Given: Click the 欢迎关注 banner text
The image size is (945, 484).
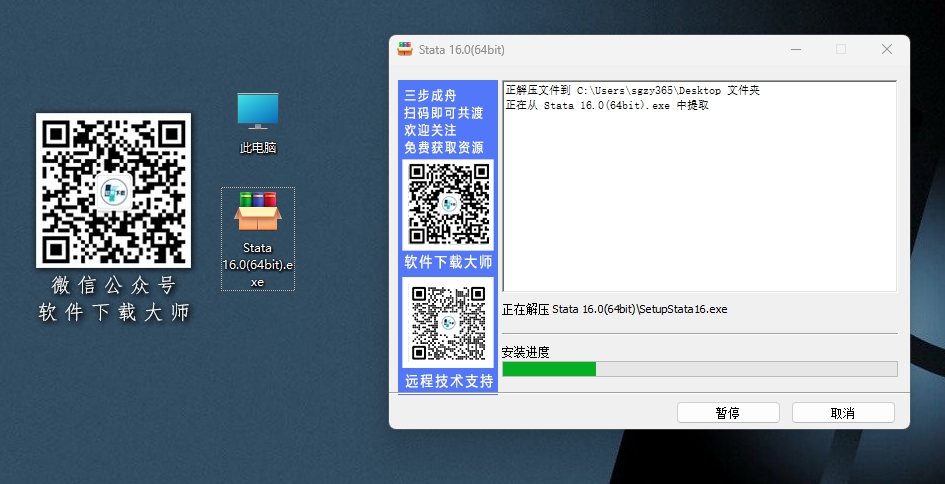Looking at the screenshot, I should (430, 130).
